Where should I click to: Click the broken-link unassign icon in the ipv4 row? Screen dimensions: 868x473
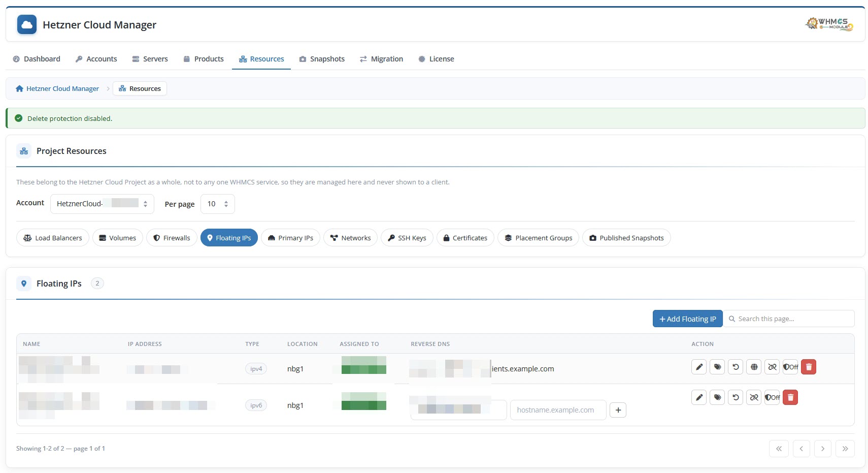pyautogui.click(x=772, y=367)
